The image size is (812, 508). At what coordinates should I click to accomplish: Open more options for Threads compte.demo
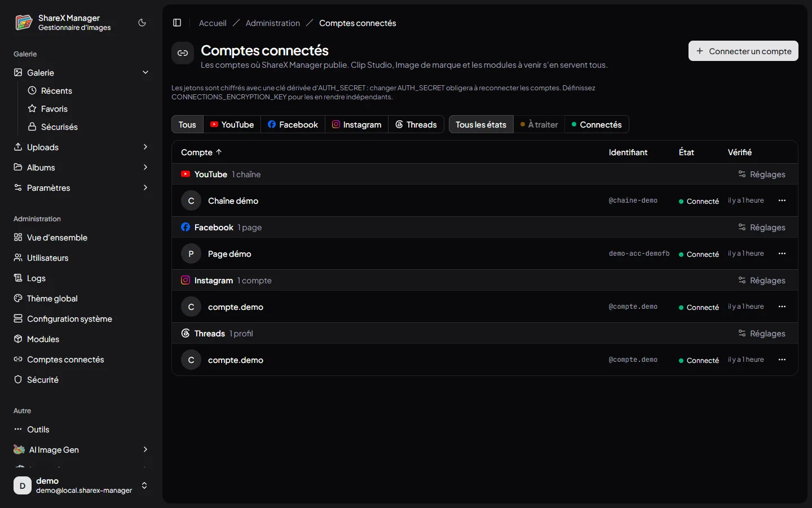(782, 360)
